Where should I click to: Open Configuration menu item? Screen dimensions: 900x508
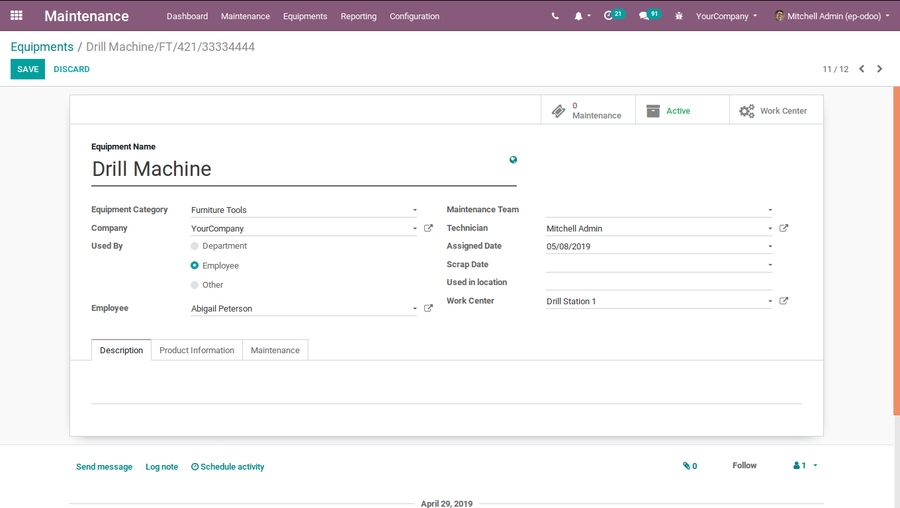coord(414,16)
